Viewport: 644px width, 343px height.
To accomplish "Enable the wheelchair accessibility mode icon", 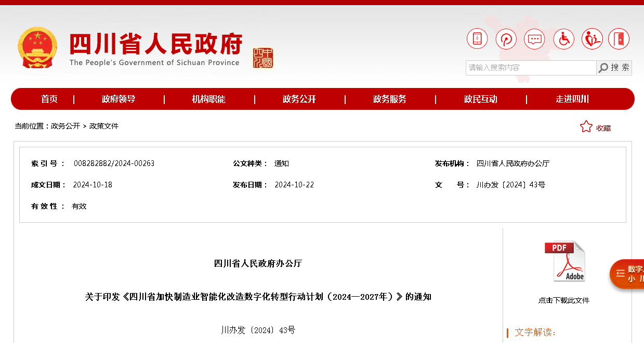I will point(563,39).
